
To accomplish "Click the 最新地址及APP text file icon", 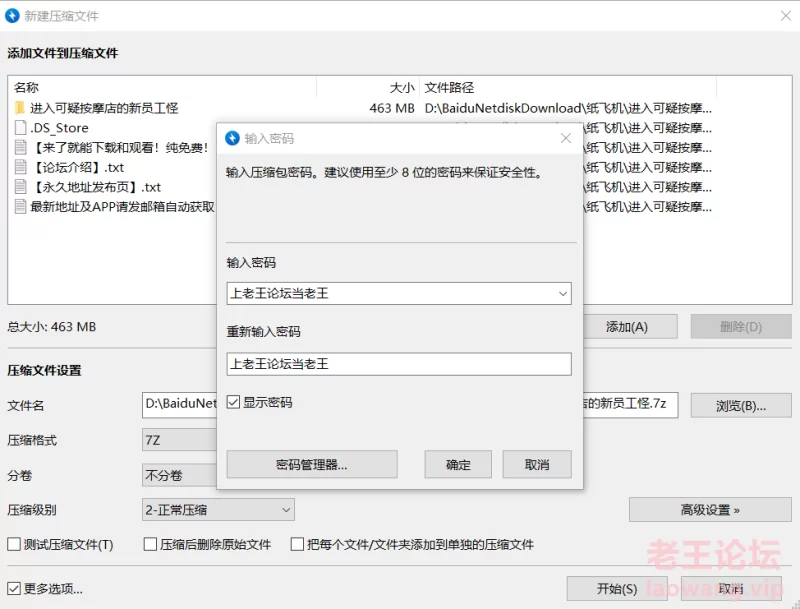I will pos(20,207).
